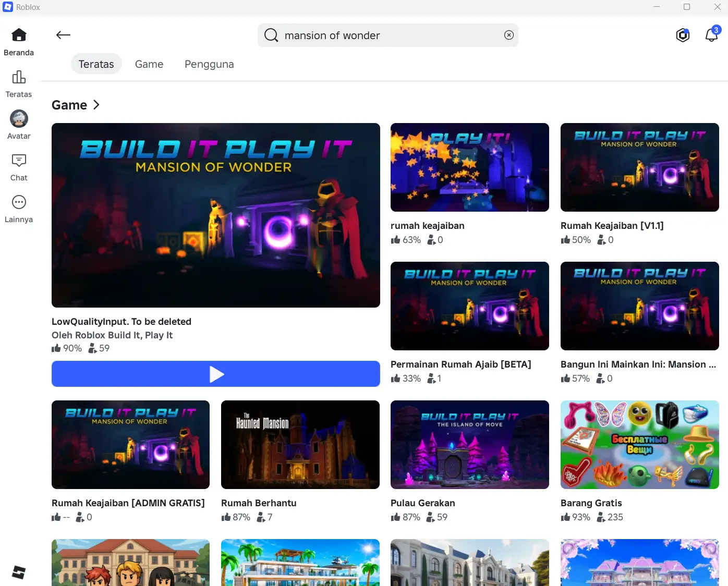Open the Teratas charts sidebar icon
Viewport: 728px width, 586px height.
(x=19, y=77)
